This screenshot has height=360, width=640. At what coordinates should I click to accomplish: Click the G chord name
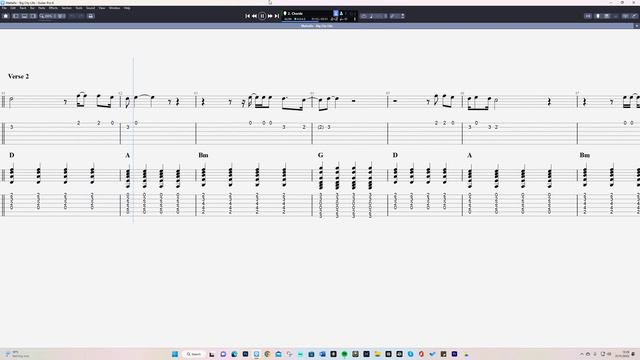point(320,155)
